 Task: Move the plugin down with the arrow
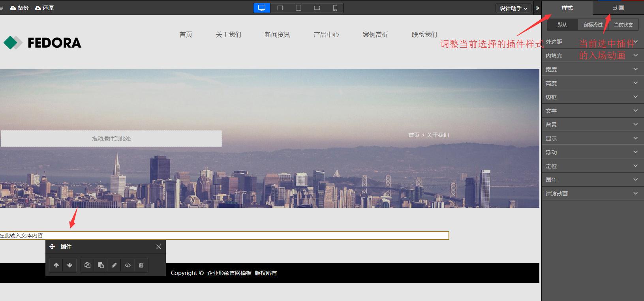coord(69,265)
